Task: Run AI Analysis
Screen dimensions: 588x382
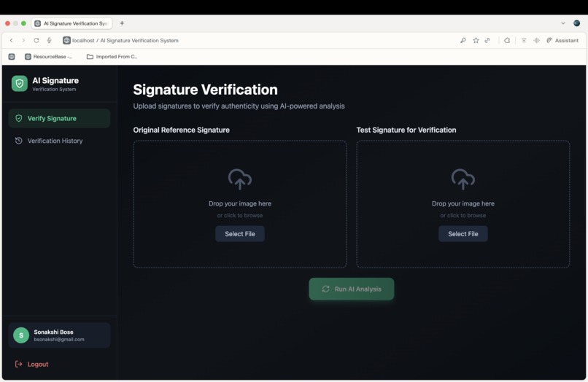Action: coord(352,289)
